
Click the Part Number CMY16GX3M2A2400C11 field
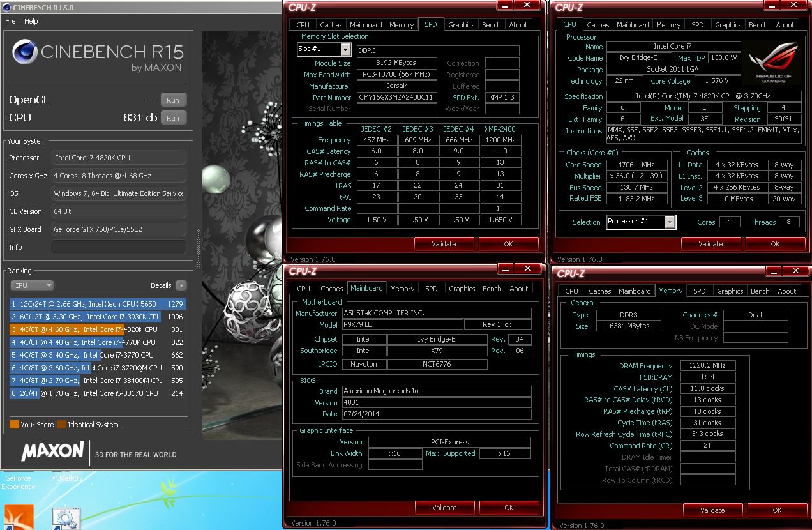[x=397, y=98]
